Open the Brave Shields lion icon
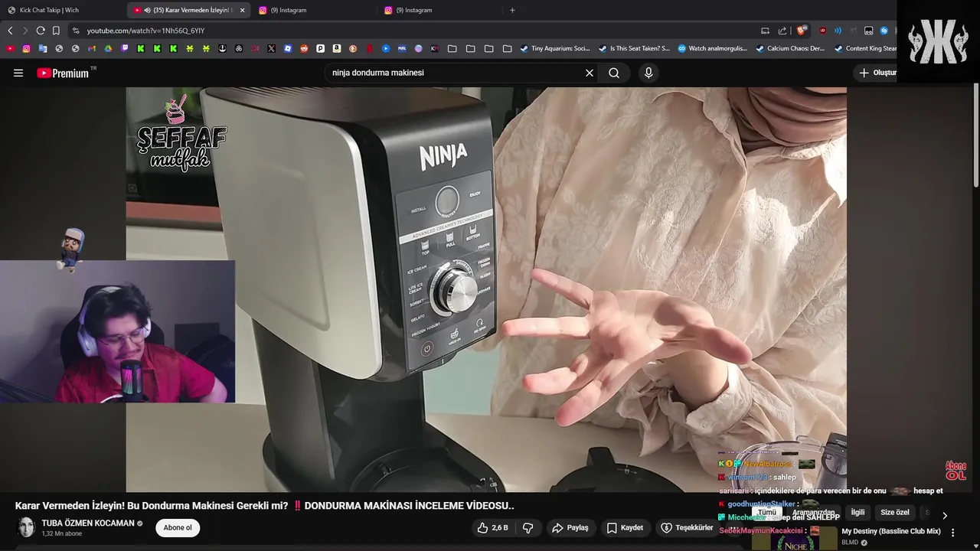 [802, 31]
